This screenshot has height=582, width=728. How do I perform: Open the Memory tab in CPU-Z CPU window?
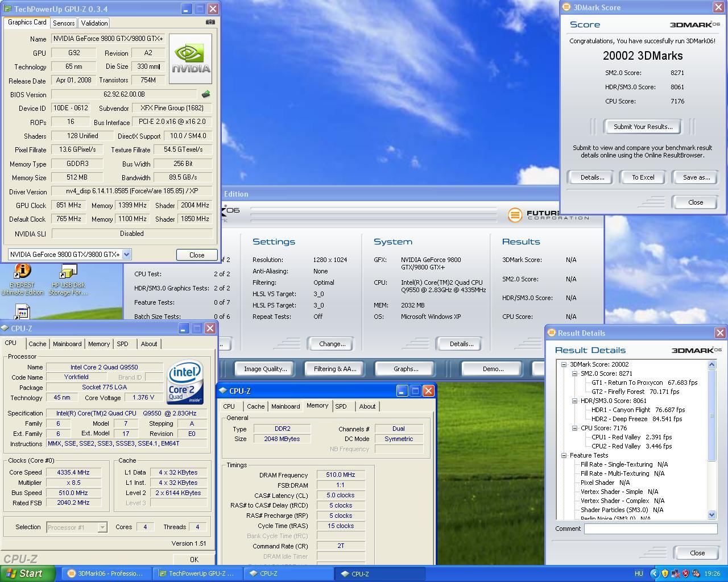(99, 344)
